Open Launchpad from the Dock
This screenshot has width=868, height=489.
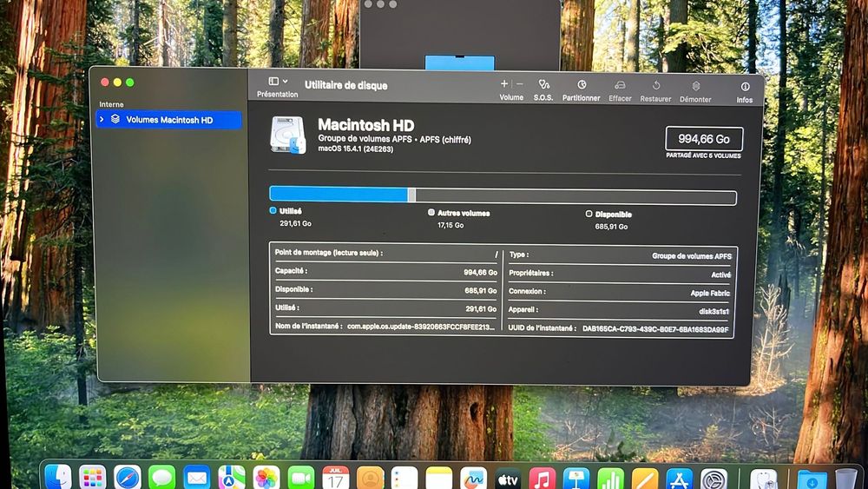pos(93,478)
